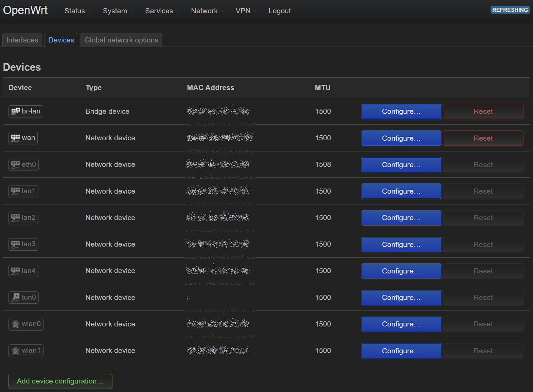Click the lan4 device port icon
Viewport: 533px width, 392px height.
[x=16, y=271]
